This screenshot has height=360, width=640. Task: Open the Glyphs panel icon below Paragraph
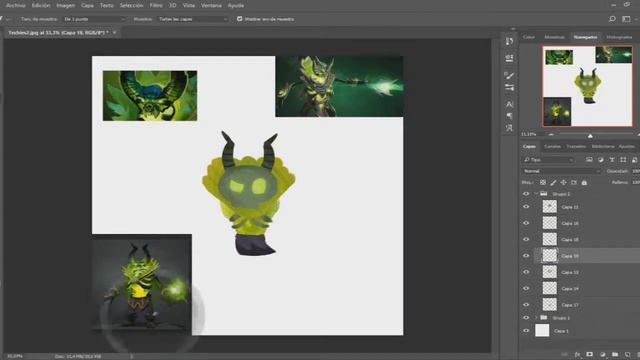pyautogui.click(x=509, y=128)
